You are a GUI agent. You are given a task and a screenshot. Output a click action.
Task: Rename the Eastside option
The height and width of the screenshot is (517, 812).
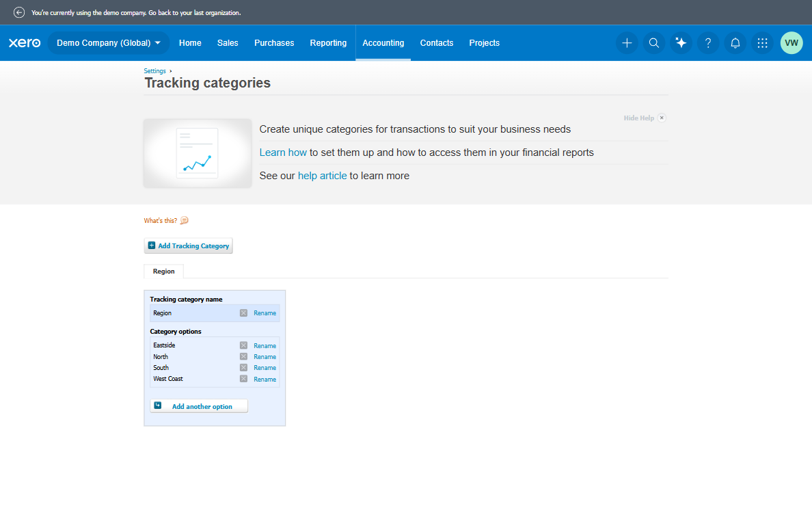click(265, 345)
